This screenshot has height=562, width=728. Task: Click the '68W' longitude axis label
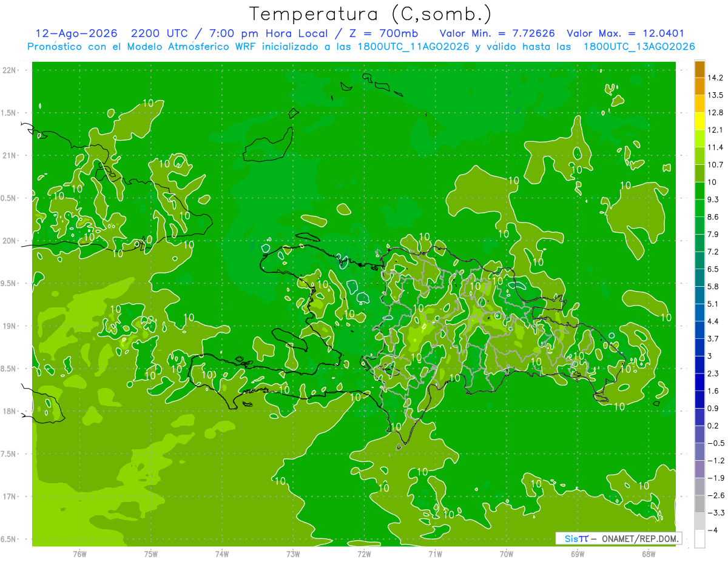click(649, 554)
